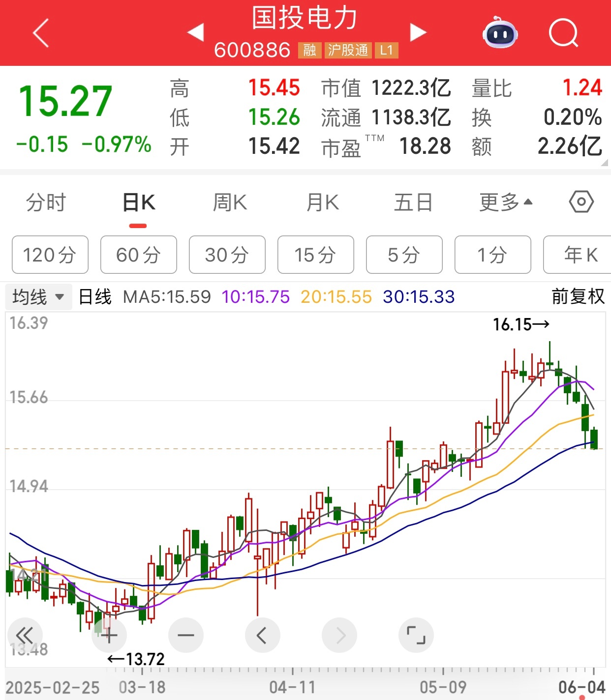Tap the volume ratio 1.24
The width and height of the screenshot is (611, 700).
tap(582, 88)
